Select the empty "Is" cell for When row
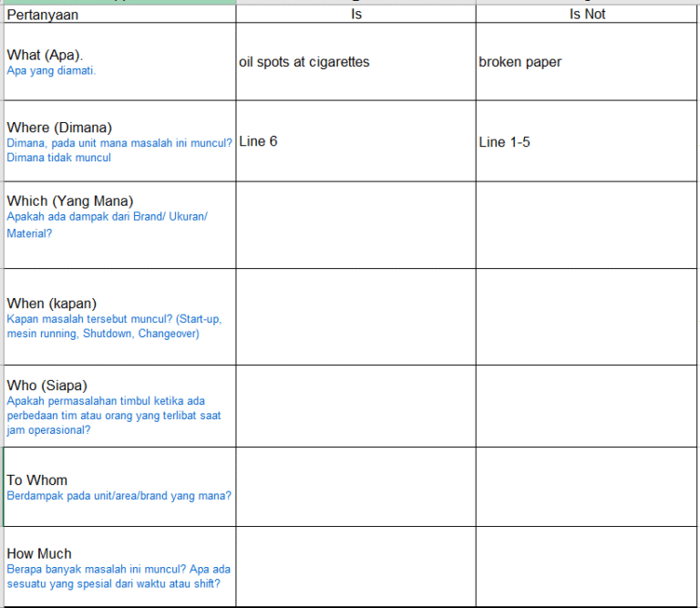This screenshot has width=700, height=608. point(355,317)
